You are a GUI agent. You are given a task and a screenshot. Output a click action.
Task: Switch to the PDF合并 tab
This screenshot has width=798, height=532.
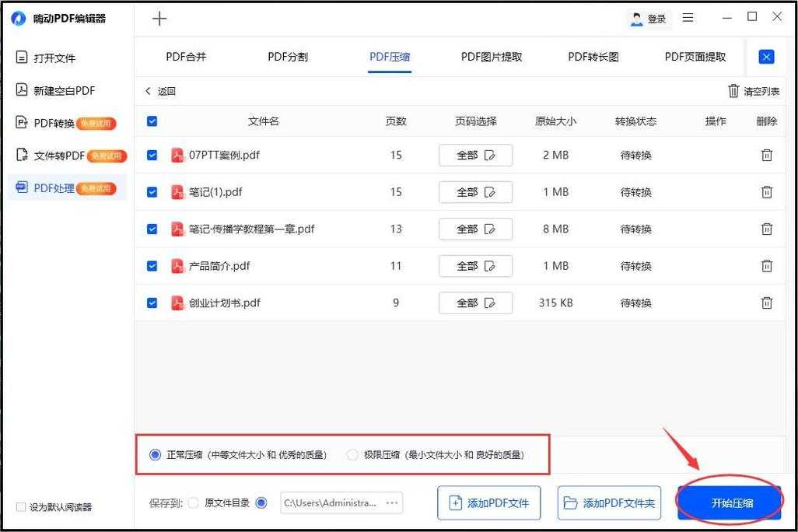tap(185, 56)
